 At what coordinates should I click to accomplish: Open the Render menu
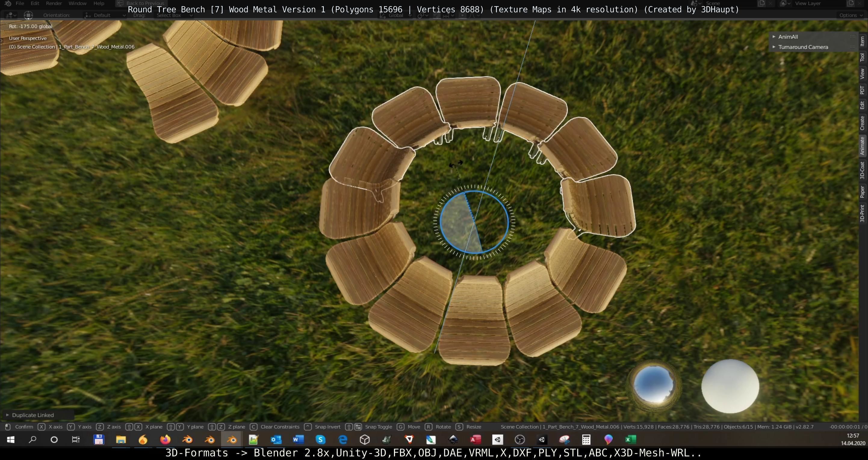[54, 3]
